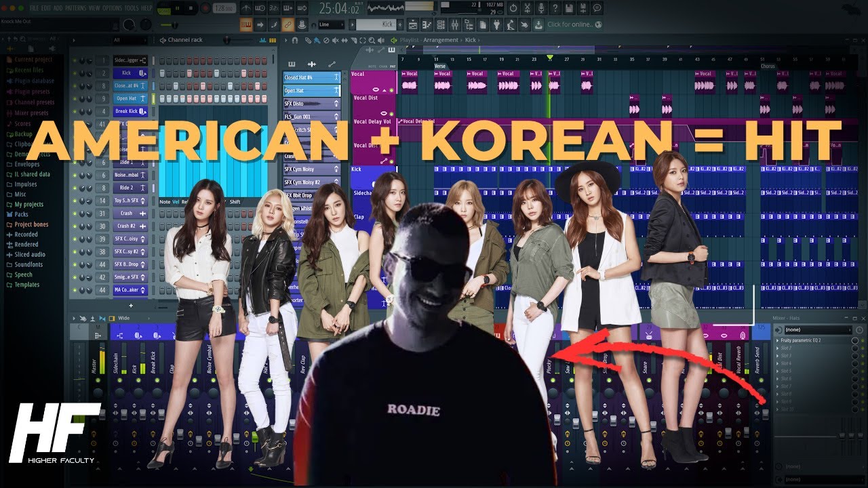The image size is (868, 488).
Task: Toggle song/pattern mode switch
Action: coord(165,9)
